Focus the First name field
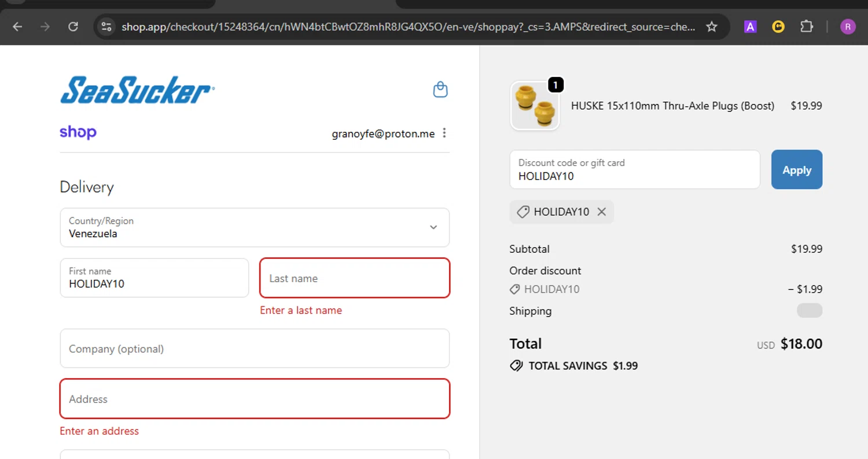Viewport: 868px width, 459px height. [x=155, y=277]
